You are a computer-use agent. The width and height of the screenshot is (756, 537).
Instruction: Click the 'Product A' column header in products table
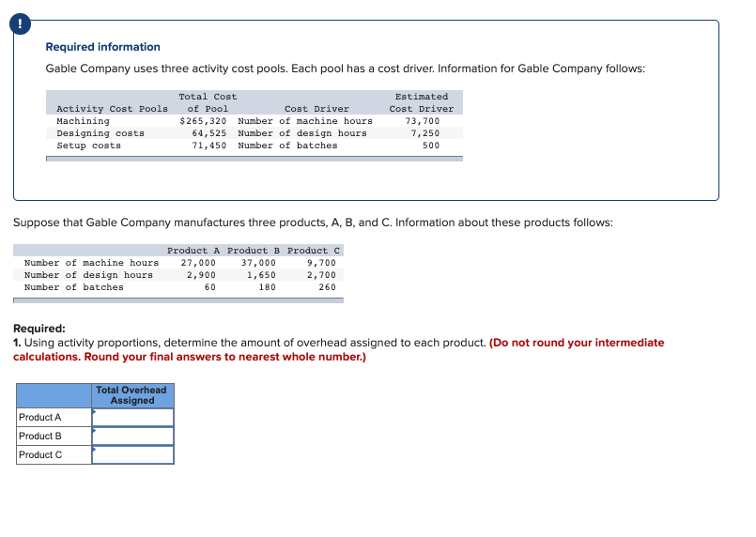click(x=193, y=251)
